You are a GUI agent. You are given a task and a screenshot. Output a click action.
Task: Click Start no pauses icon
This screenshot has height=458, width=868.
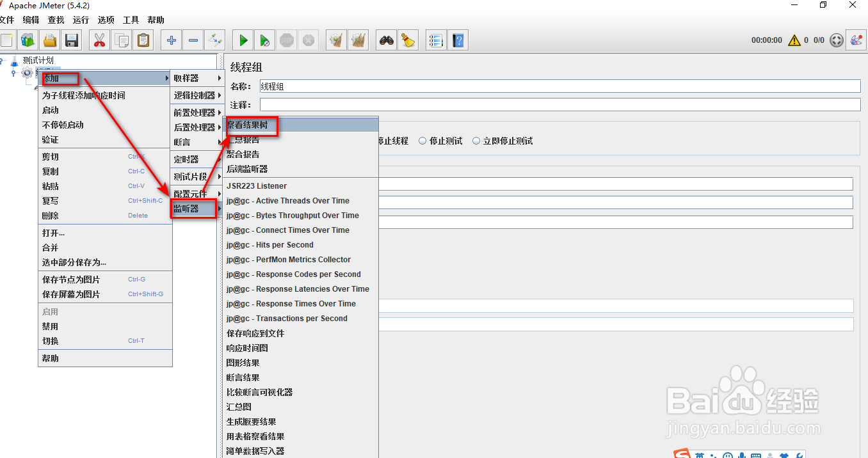tap(264, 40)
